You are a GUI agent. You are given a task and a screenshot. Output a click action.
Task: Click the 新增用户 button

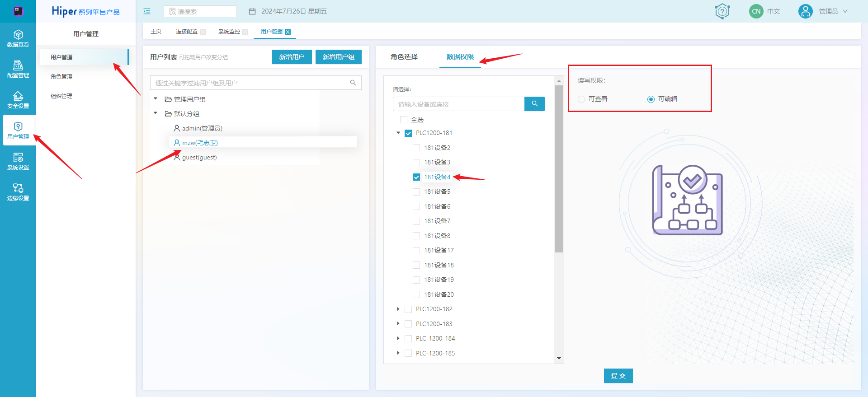(x=292, y=57)
